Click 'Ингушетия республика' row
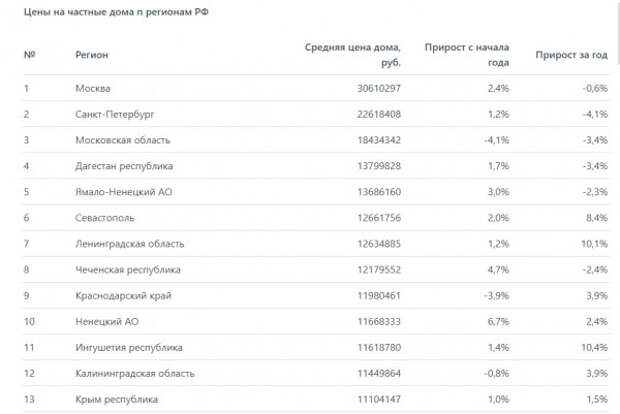The width and height of the screenshot is (620, 414). coord(316,347)
